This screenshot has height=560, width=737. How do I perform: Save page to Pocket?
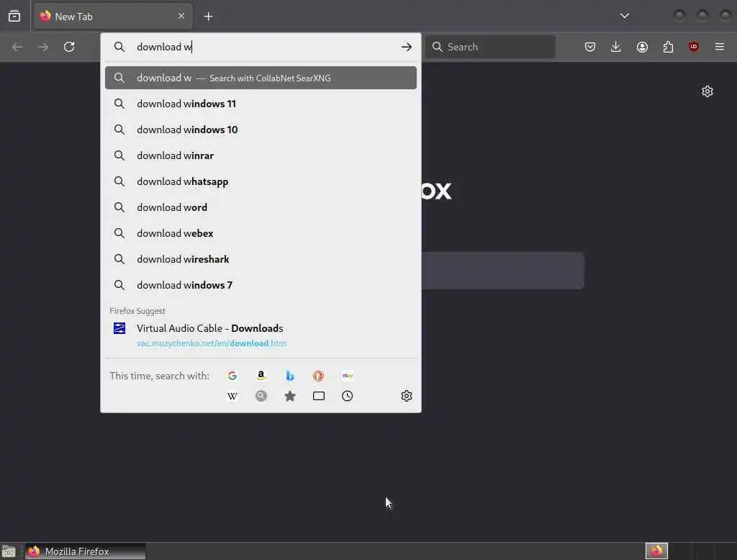[590, 47]
